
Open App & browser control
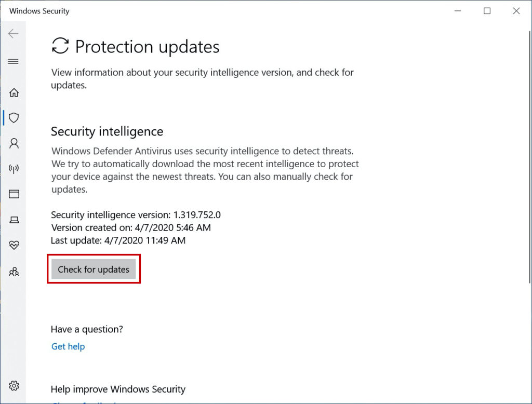click(x=14, y=194)
